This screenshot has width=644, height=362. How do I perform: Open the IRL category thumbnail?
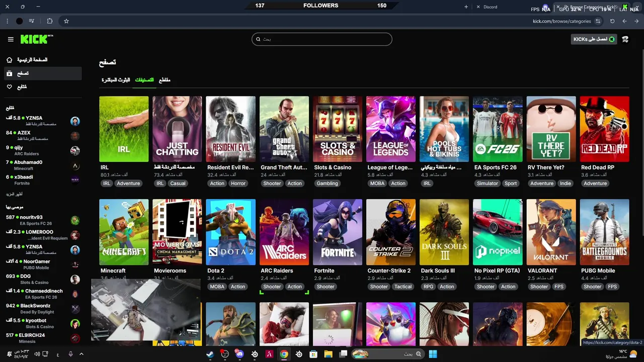(x=124, y=129)
